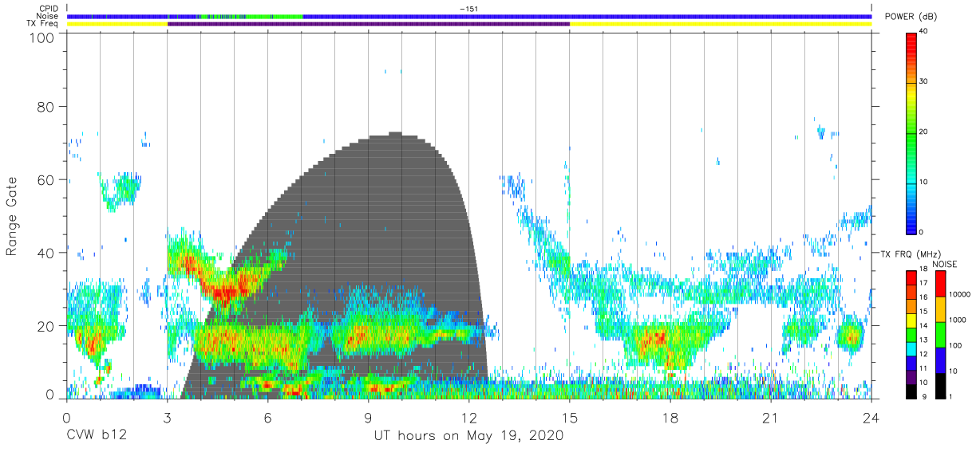This screenshot has height=452, width=980.
Task: Click the 1000 label on the NOISE legend
Action: (x=956, y=320)
